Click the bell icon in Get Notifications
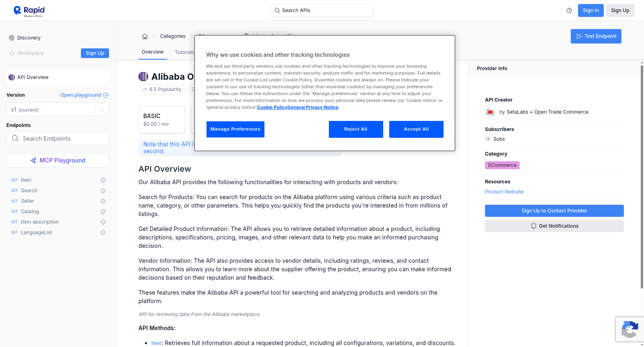 pyautogui.click(x=534, y=226)
